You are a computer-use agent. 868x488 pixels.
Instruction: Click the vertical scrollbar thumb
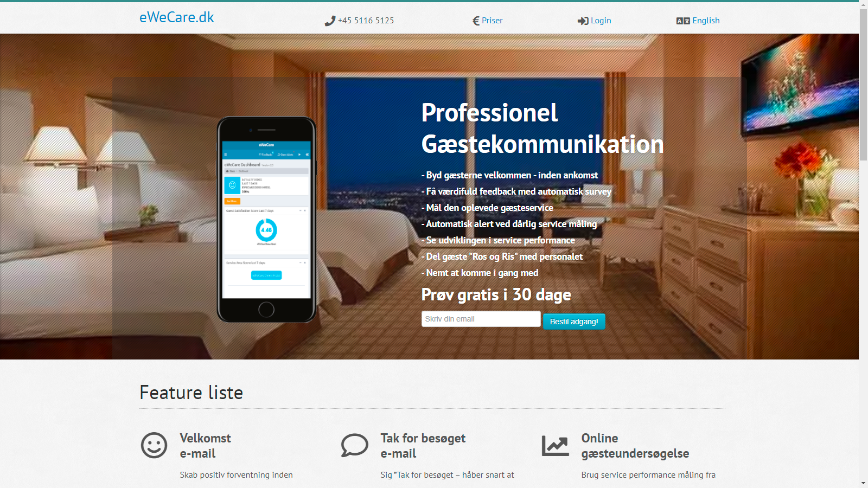pos(863,85)
